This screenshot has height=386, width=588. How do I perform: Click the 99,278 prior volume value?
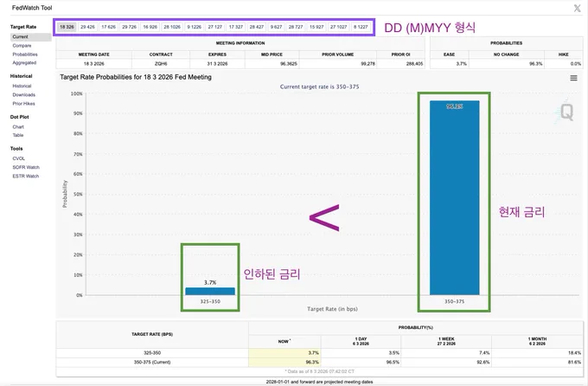point(367,64)
